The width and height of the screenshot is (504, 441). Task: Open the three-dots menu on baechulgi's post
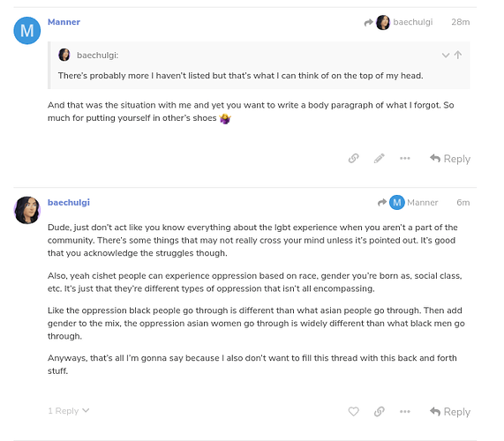point(404,411)
